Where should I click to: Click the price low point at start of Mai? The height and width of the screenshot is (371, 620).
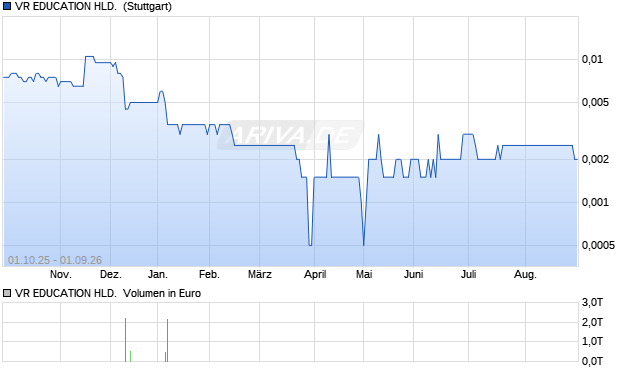[363, 245]
